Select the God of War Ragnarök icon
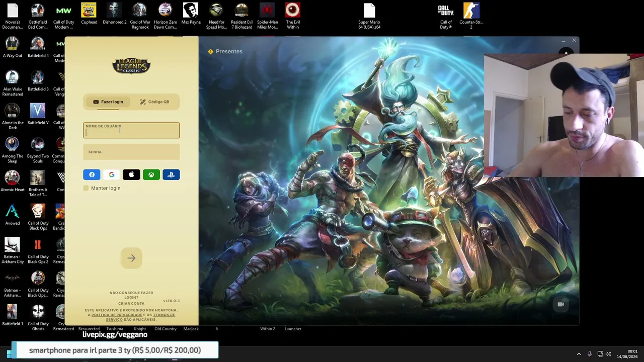 140,17
